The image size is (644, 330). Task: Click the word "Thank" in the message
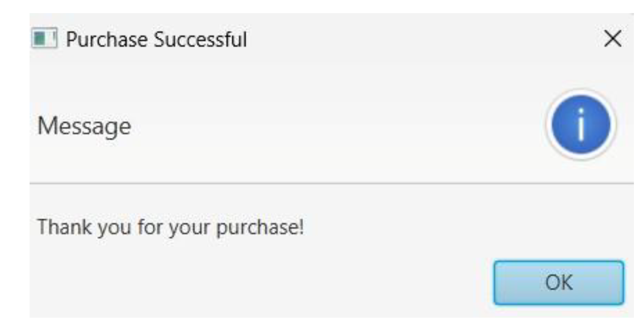click(x=64, y=227)
